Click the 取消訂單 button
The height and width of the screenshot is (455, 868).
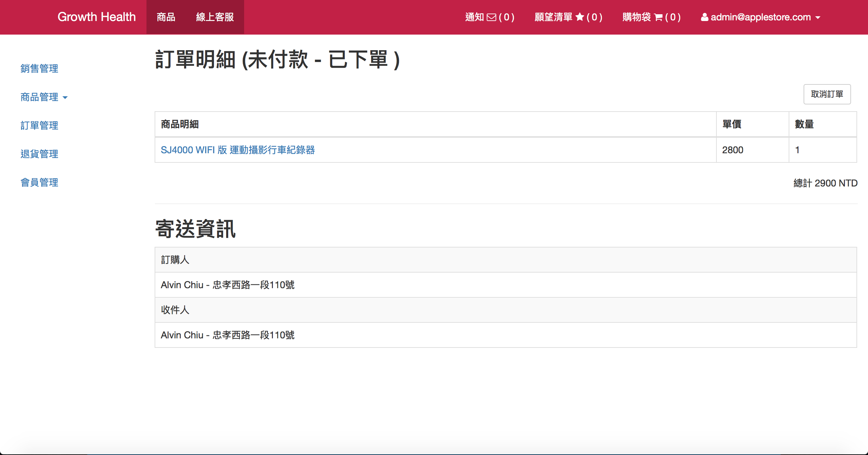pos(827,94)
